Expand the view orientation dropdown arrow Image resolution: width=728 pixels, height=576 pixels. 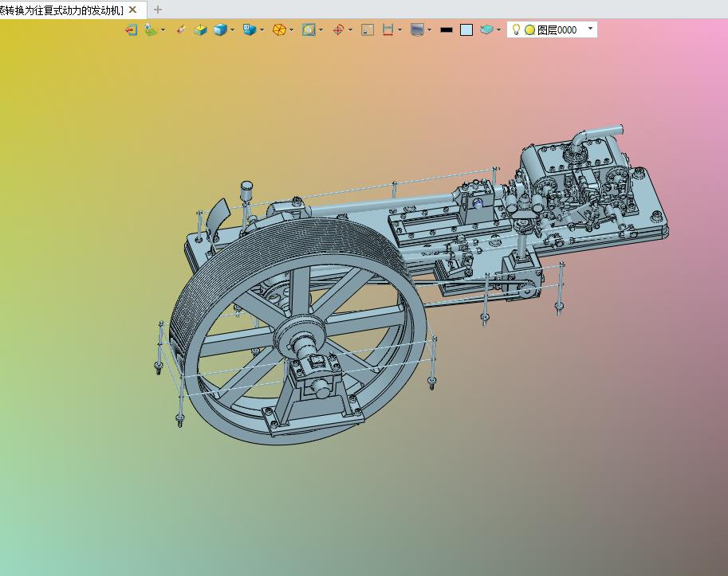262,30
